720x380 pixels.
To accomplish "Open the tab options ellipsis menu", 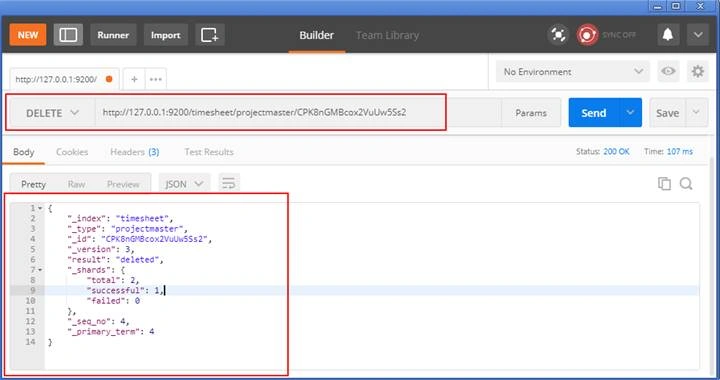I will (156, 79).
